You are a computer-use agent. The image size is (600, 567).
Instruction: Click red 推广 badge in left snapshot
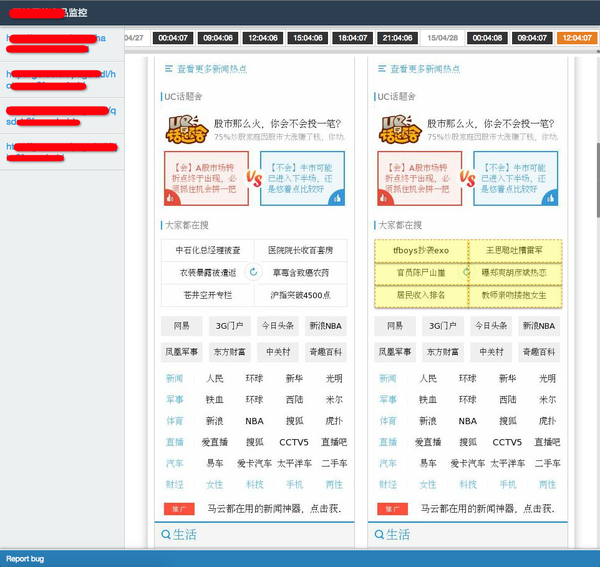coord(179,509)
